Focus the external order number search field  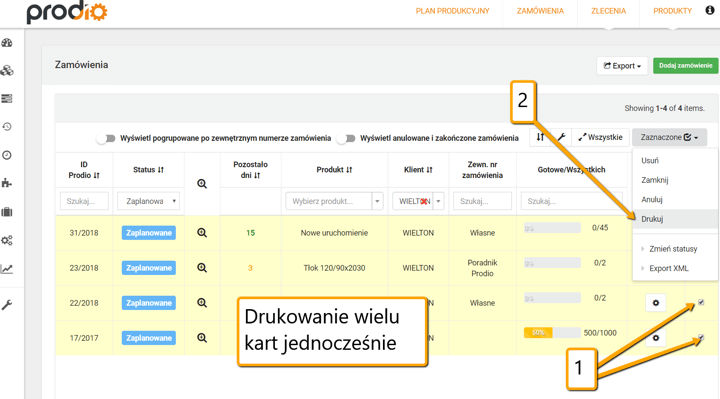point(482,201)
